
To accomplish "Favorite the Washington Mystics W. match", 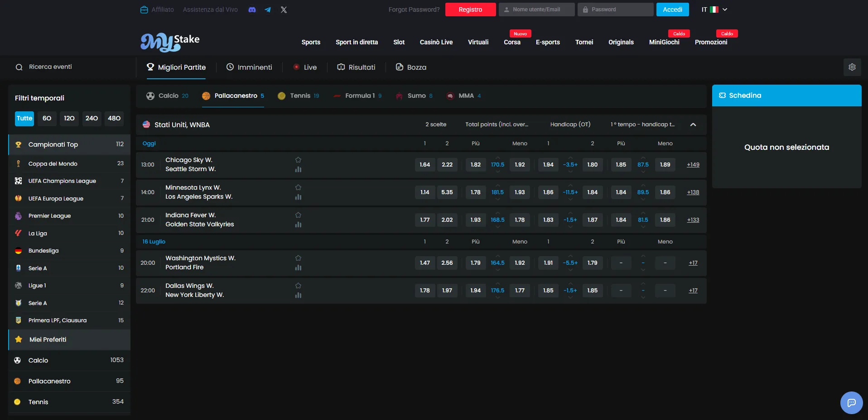I will click(x=298, y=258).
